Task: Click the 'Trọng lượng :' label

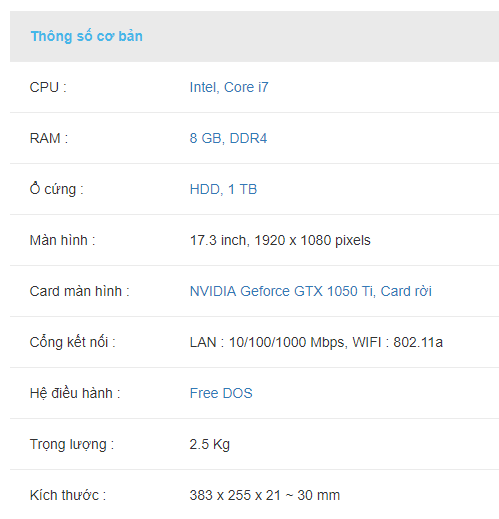Action: coord(72,445)
